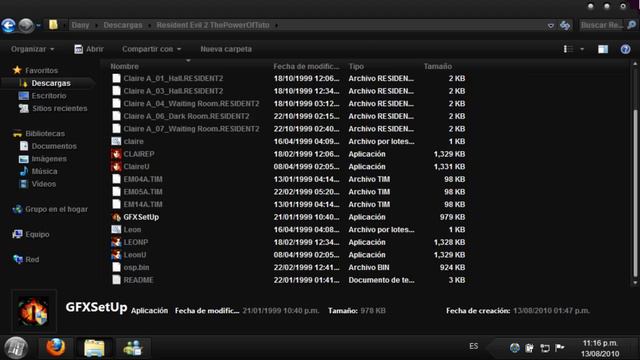Click the search magnifier icon
640x360 pixels.
tap(631, 25)
